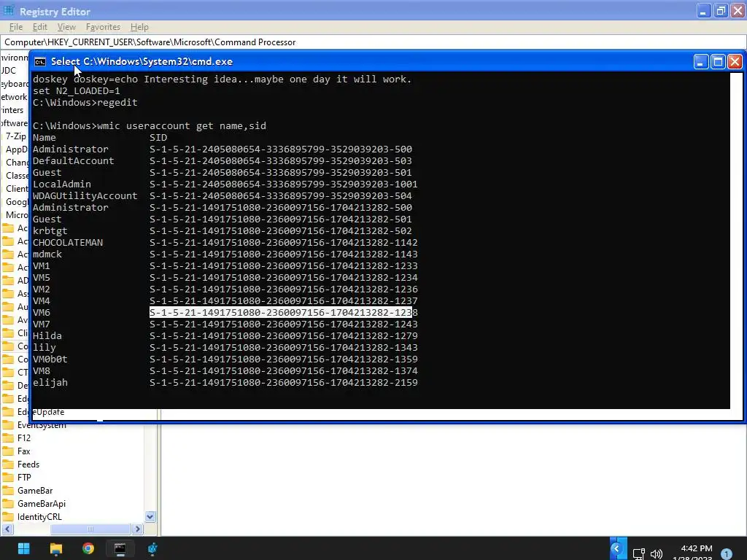The image size is (747, 560).
Task: Open the View menu in Registry Editor
Action: 66,27
